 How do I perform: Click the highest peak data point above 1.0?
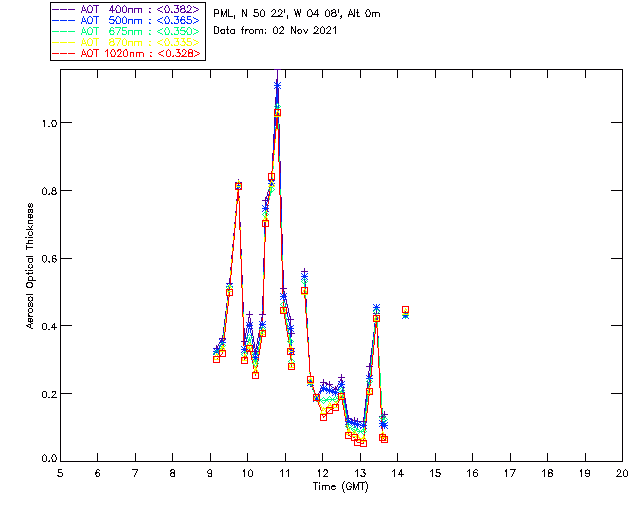(277, 85)
